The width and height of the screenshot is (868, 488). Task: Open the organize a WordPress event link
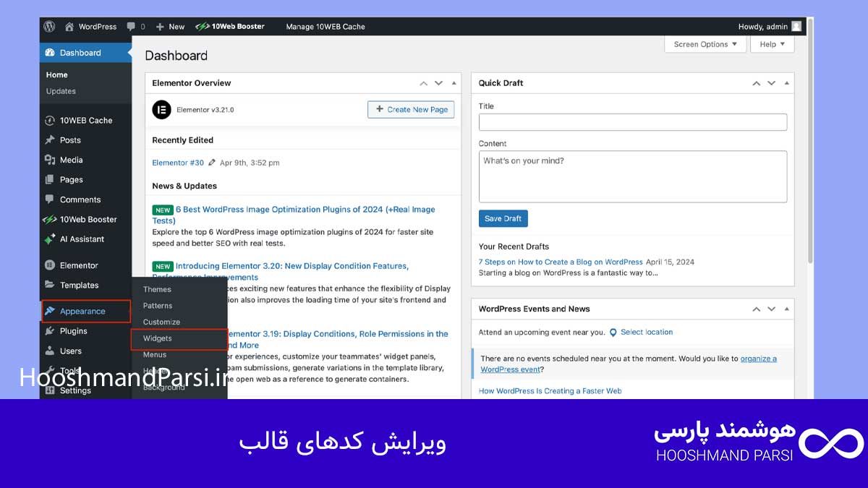click(x=629, y=364)
